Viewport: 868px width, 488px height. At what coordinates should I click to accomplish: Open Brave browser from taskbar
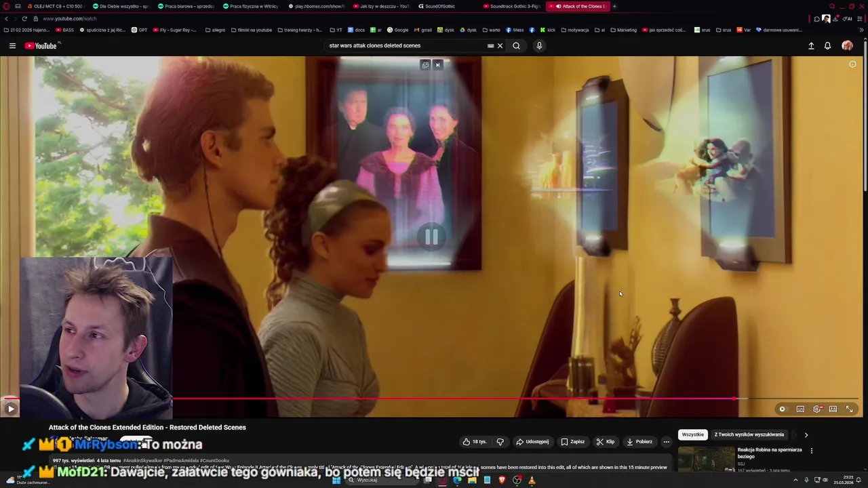502,480
